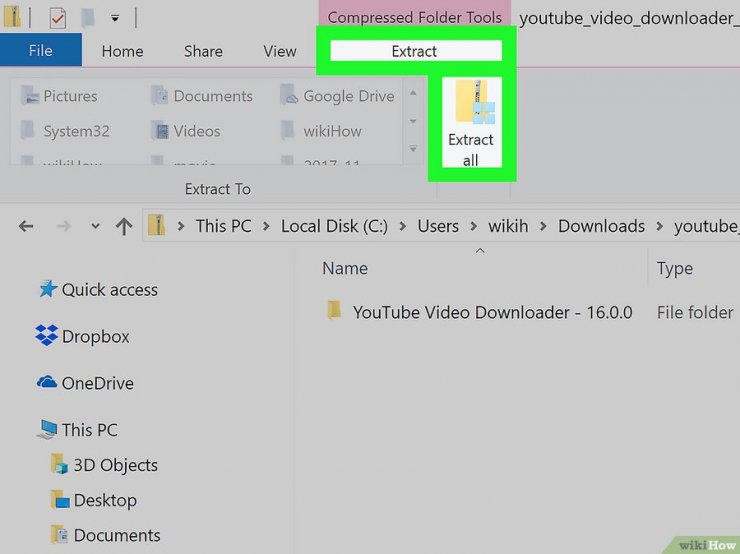Screen dimensions: 740x554
Task: Click the 3D Objects folder icon
Action: (59, 464)
